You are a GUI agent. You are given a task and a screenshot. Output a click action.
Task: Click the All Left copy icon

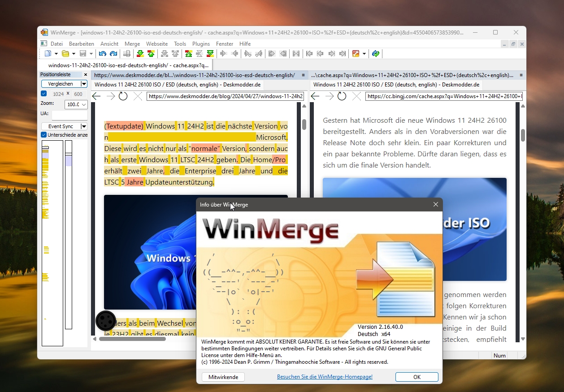click(x=283, y=54)
